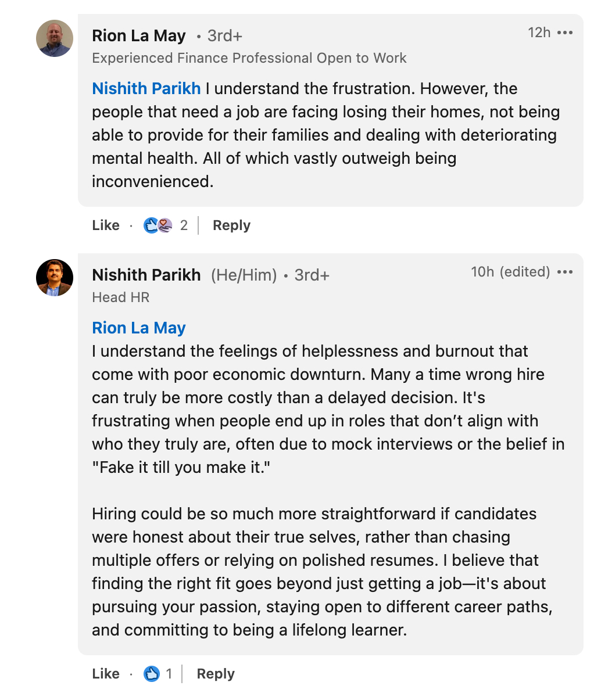Click the thumbs-up reaction icon under Nishith's reply
The image size is (601, 700).
point(152,673)
